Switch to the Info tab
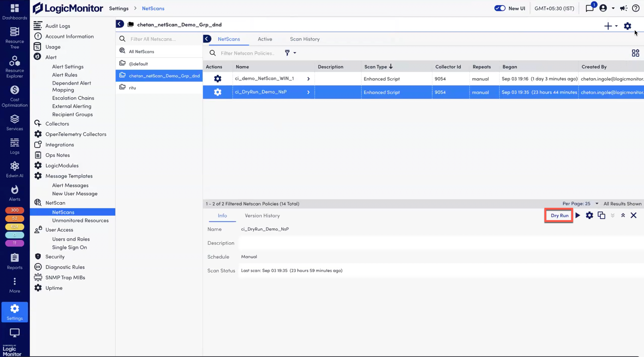This screenshot has height=357, width=644. tap(222, 215)
